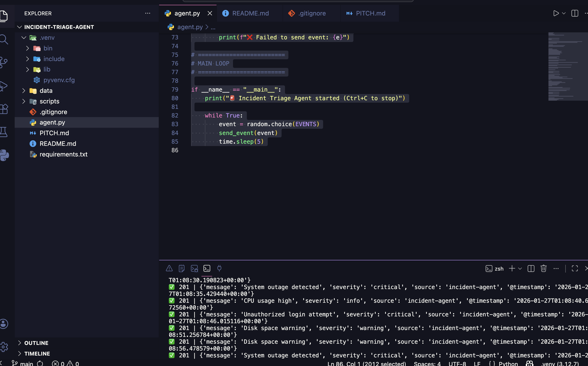This screenshot has height=366, width=588.
Task: Switch to the PITCH.md tab
Action: pyautogui.click(x=370, y=13)
